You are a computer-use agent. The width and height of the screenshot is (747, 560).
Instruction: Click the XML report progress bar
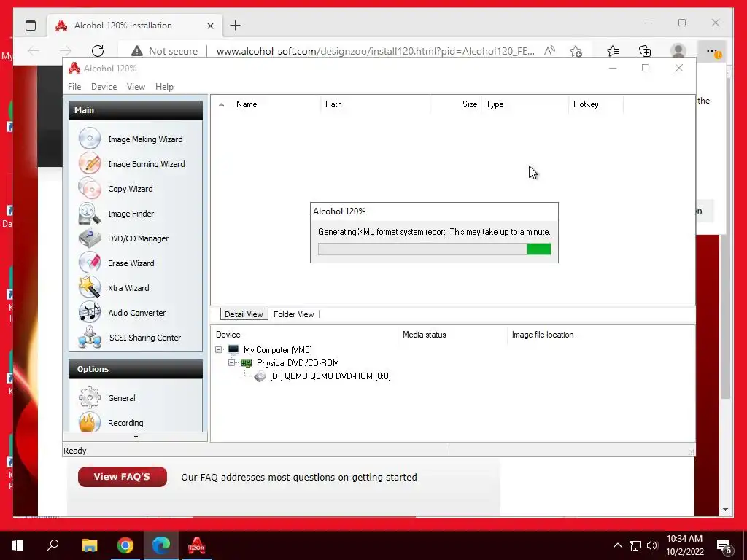(x=434, y=249)
